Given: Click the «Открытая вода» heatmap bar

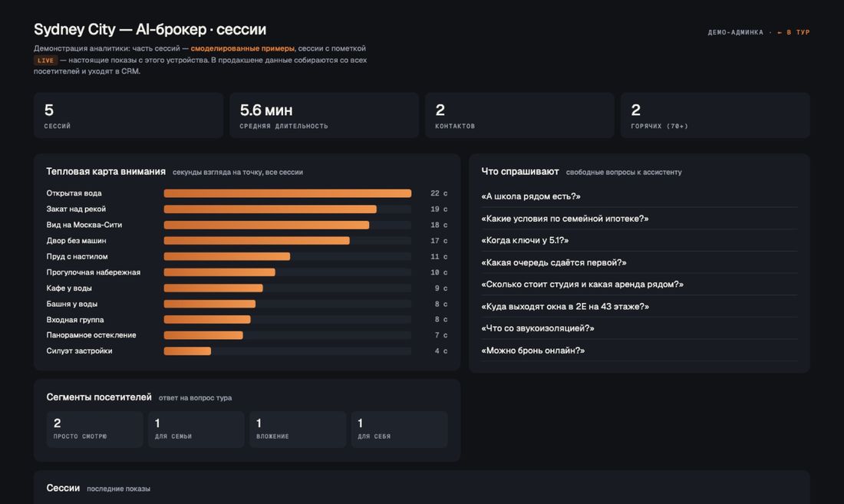Looking at the screenshot, I should (288, 193).
